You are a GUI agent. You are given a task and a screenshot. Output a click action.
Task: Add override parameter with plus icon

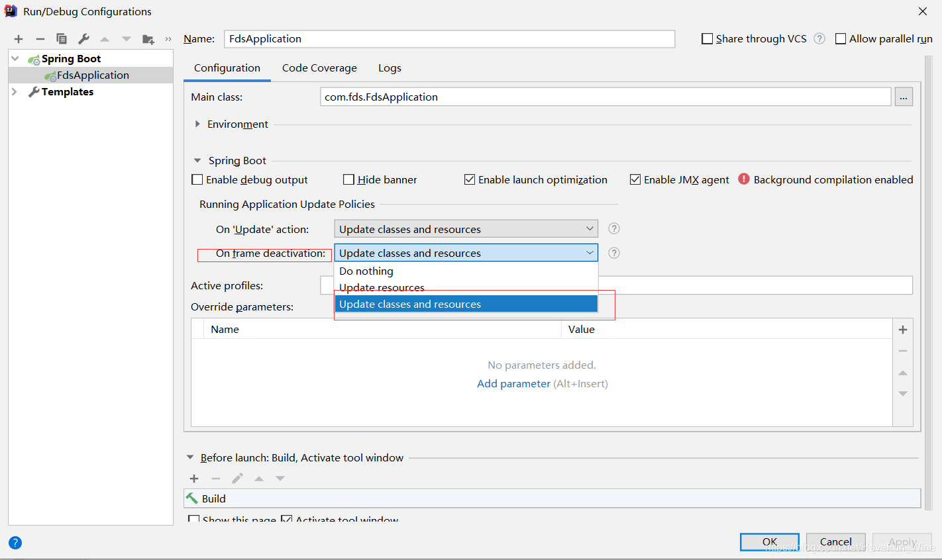tap(903, 330)
